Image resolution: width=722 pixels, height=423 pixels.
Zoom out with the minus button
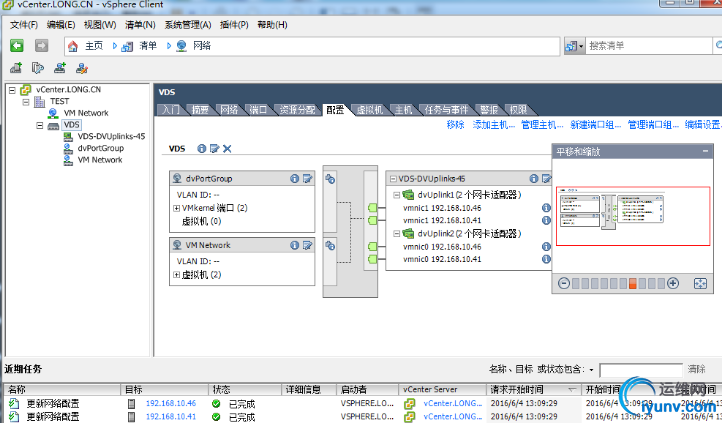coord(564,283)
